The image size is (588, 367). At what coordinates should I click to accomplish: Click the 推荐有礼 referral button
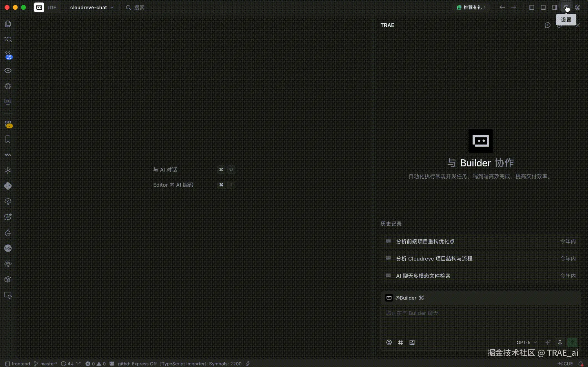pos(471,7)
